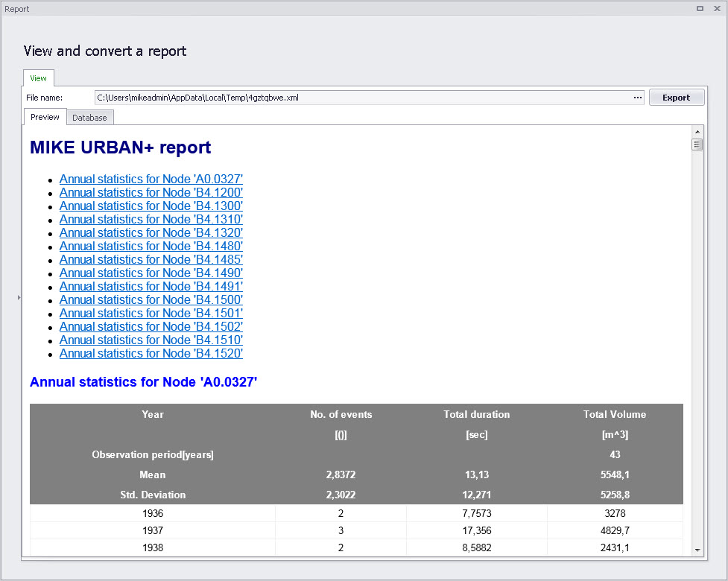Jump to Node 'B4.1510' statistics link
Image resolution: width=728 pixels, height=581 pixels.
pos(151,340)
